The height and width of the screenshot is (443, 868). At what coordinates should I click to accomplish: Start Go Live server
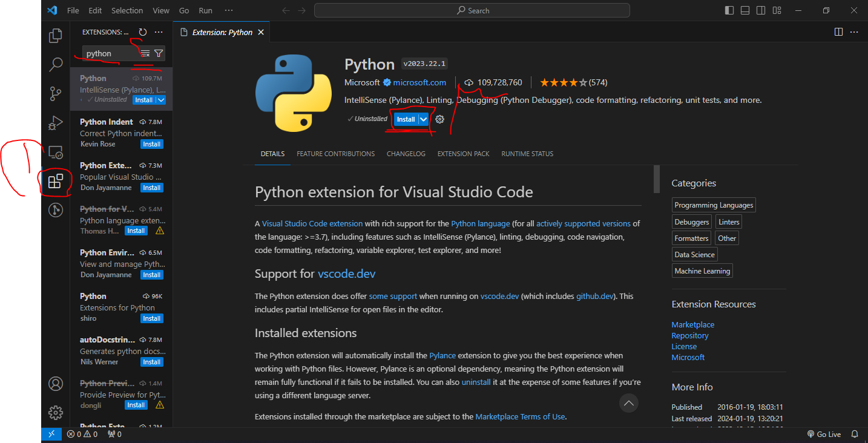click(824, 434)
